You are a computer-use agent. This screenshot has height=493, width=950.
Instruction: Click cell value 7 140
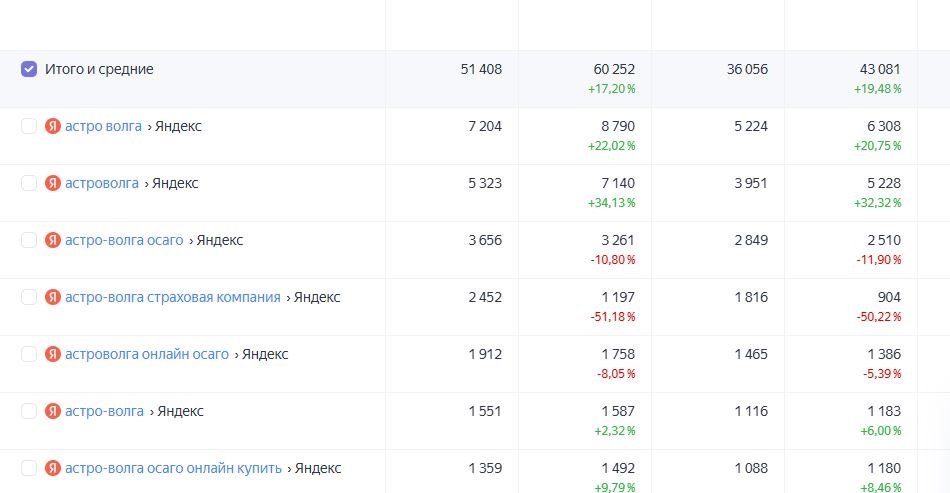click(x=618, y=183)
